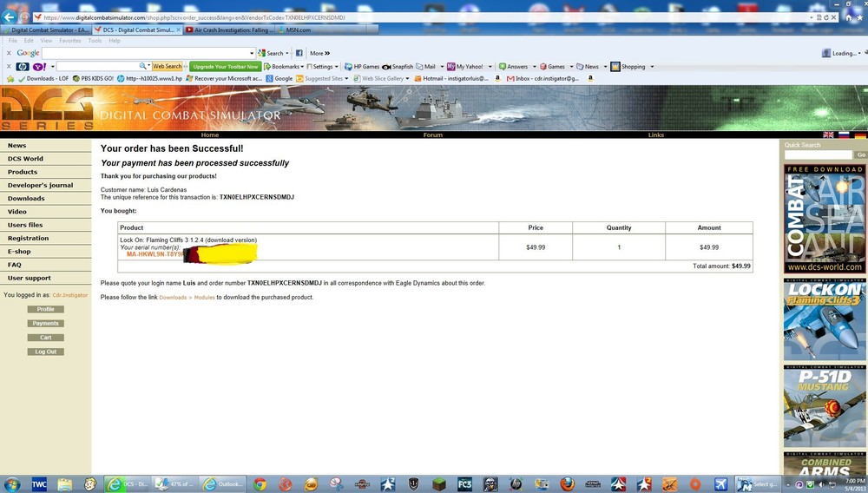The image size is (868, 493).
Task: Click the Profile button
Action: point(45,309)
